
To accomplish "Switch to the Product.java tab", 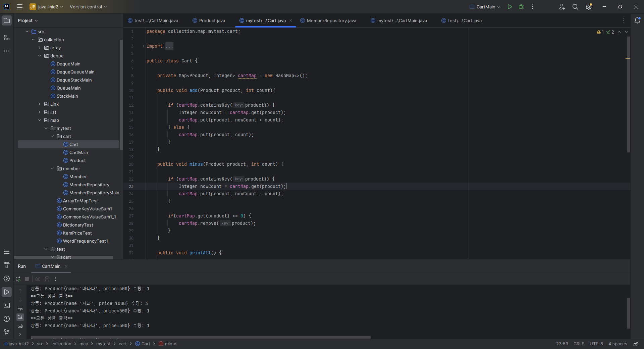I will coord(209,20).
